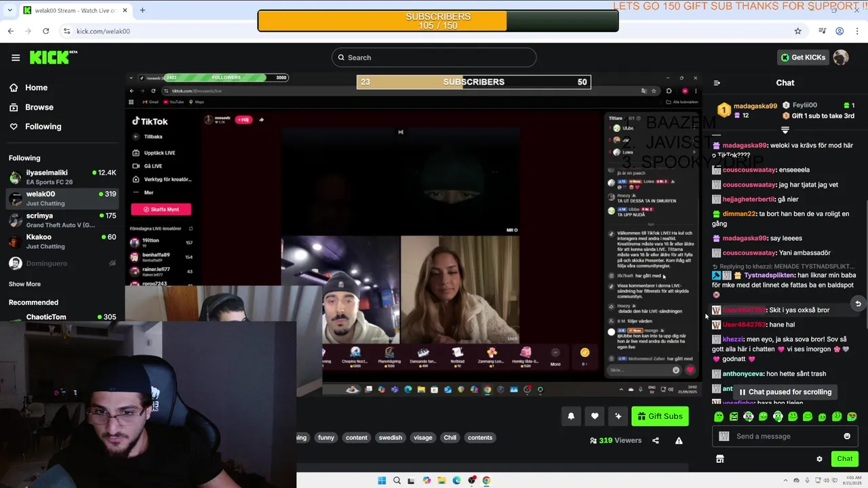
Task: Select the Chill tag
Action: 450,438
